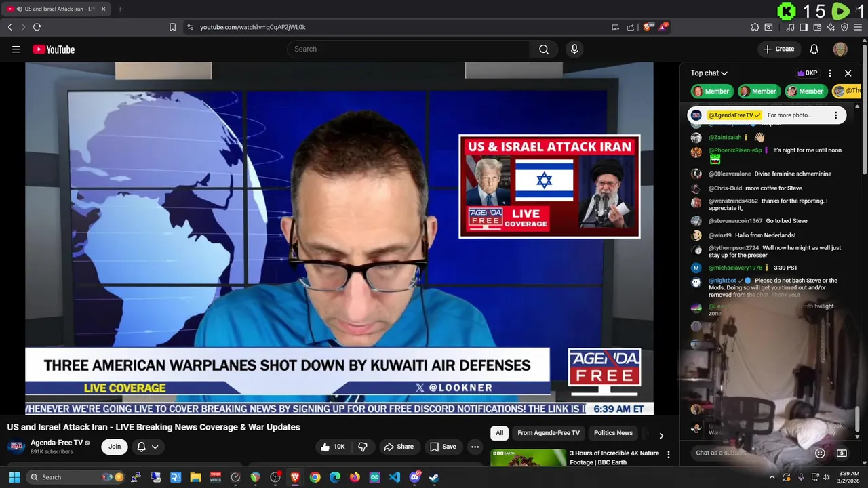Open the YouTube guide hamburger menu

16,49
